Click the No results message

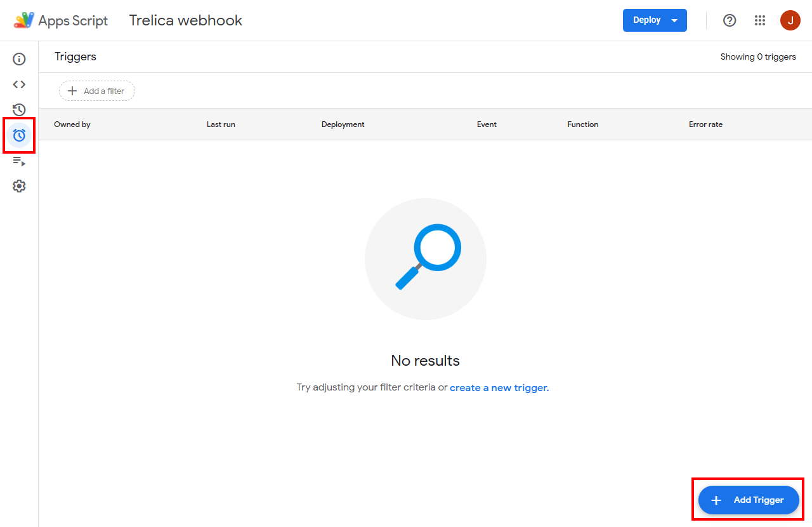pyautogui.click(x=425, y=361)
